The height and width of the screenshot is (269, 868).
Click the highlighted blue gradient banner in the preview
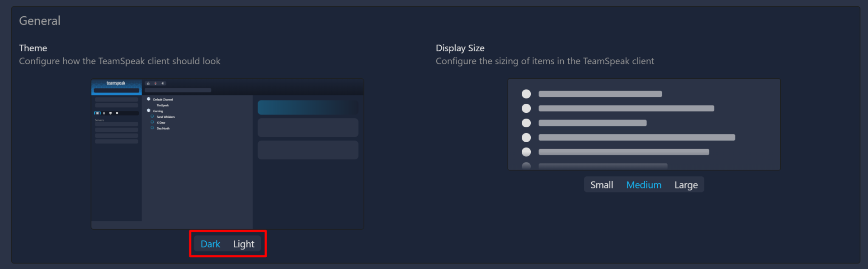(x=307, y=107)
